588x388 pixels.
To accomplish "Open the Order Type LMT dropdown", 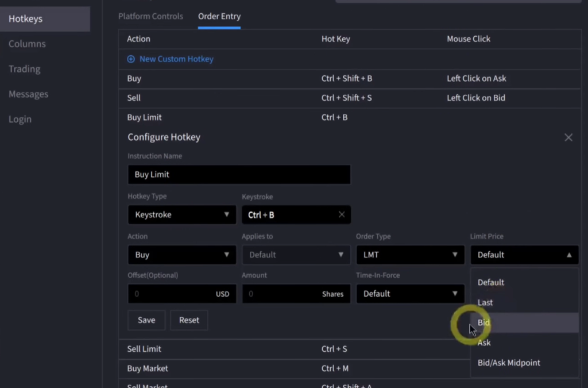I will pos(410,255).
